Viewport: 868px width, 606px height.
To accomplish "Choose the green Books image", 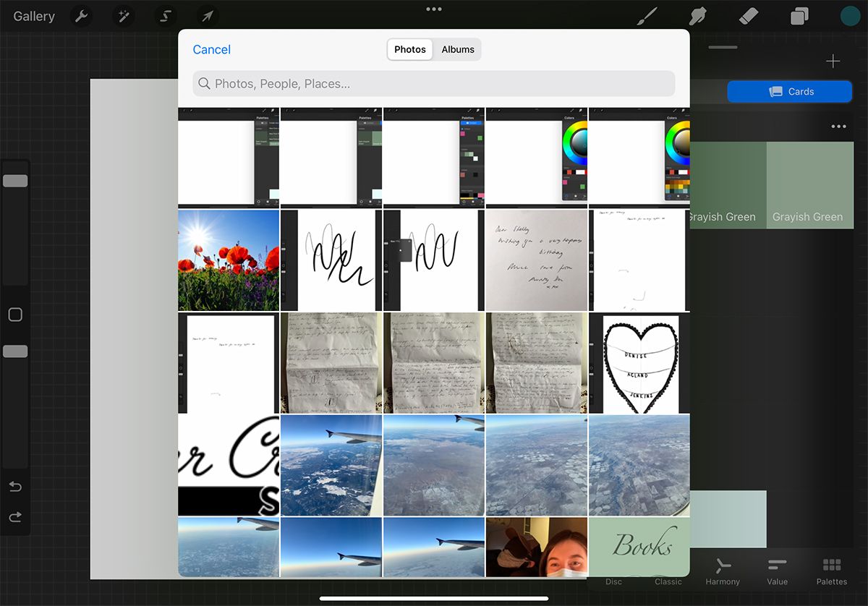I will (x=639, y=547).
